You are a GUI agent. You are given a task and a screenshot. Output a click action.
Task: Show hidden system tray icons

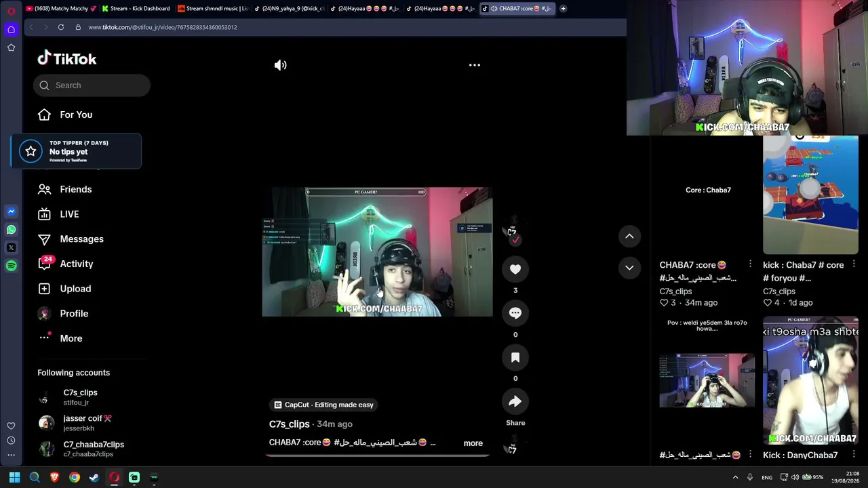pyautogui.click(x=735, y=477)
